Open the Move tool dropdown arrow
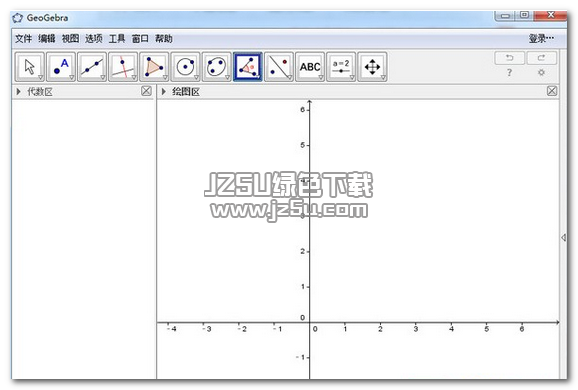 coord(41,77)
